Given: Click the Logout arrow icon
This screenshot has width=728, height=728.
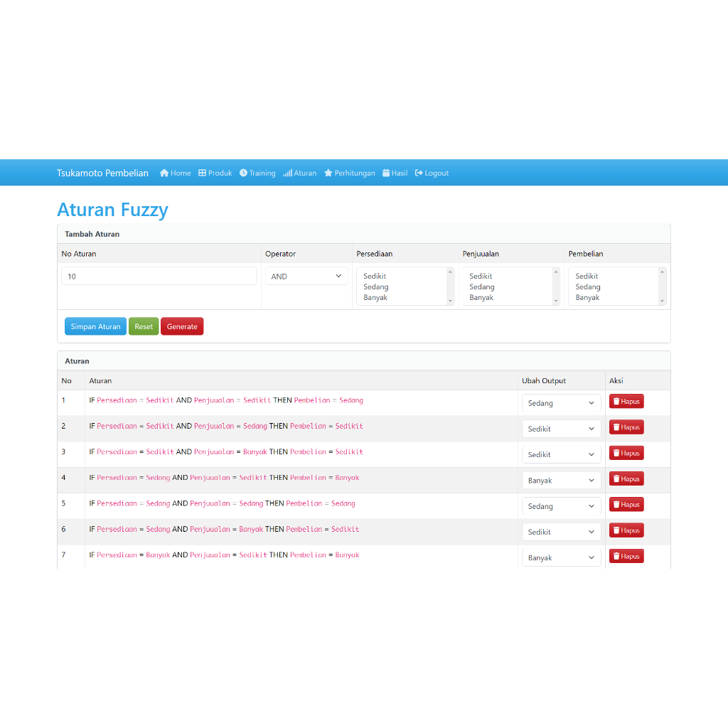Looking at the screenshot, I should (419, 173).
